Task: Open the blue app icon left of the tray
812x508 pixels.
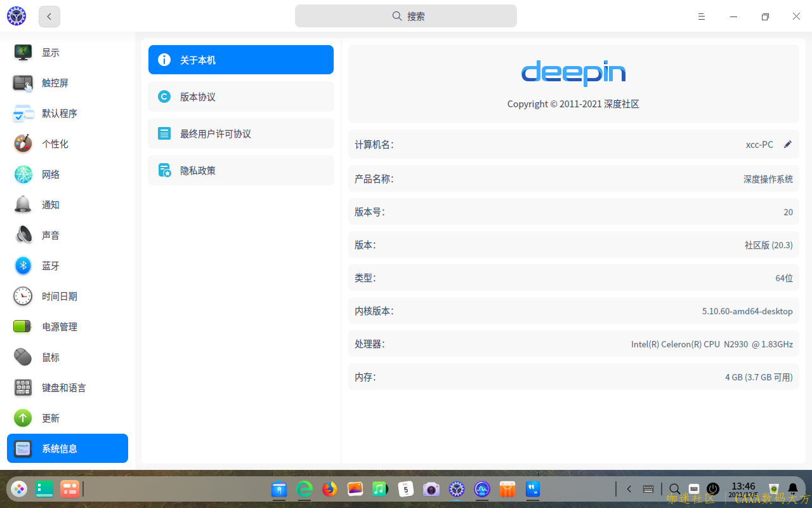Action: (x=533, y=489)
